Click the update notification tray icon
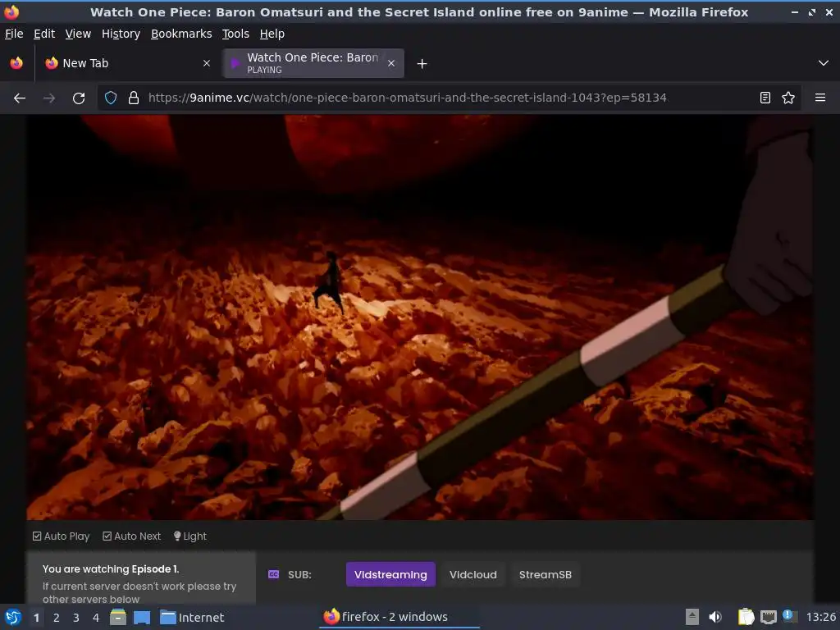The height and width of the screenshot is (630, 840). click(788, 616)
